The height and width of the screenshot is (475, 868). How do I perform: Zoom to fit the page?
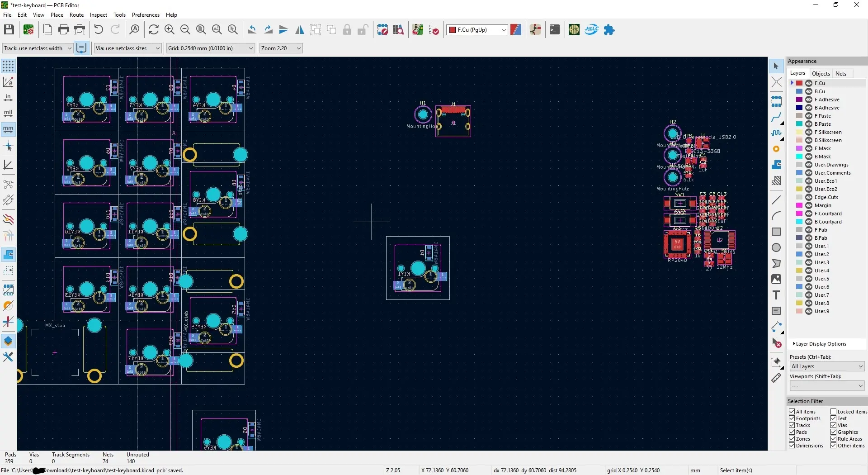point(201,30)
